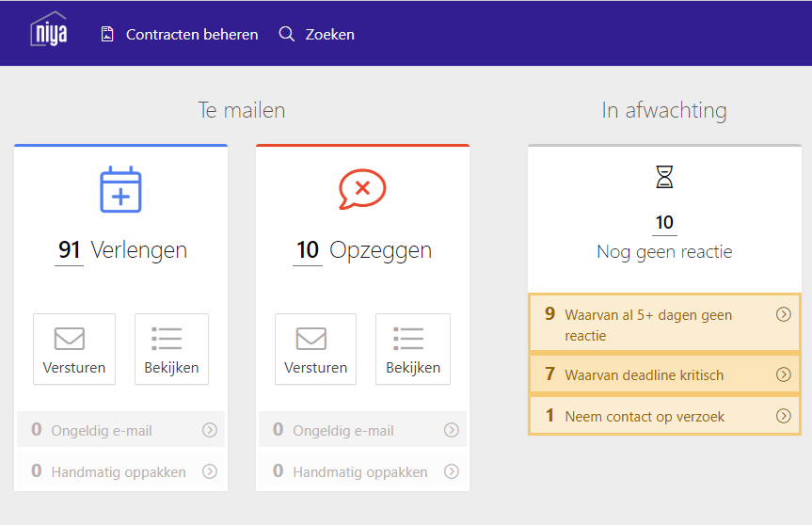
Task: Open arrow for 5+ dagen geen reactie
Action: tap(784, 314)
